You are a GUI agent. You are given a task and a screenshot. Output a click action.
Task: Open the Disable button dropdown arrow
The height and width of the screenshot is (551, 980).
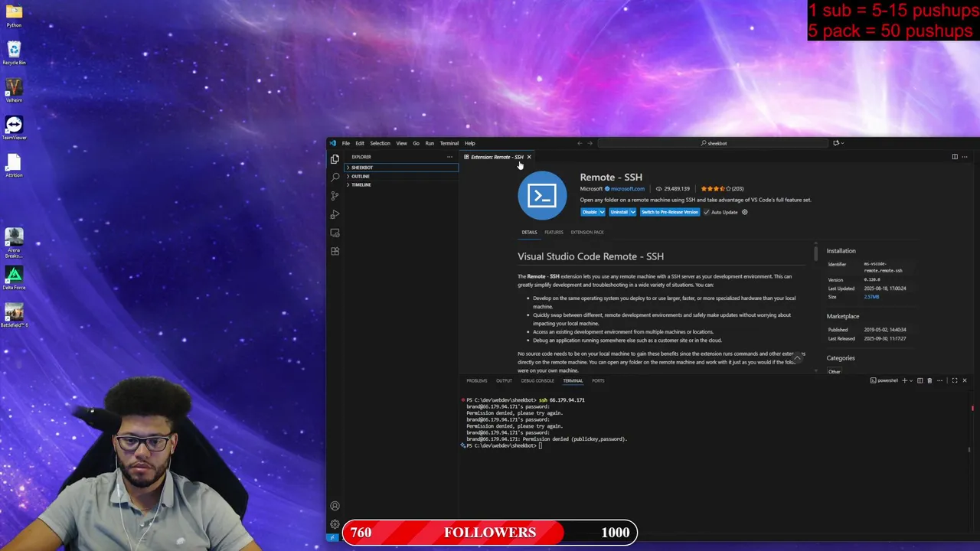coord(602,212)
